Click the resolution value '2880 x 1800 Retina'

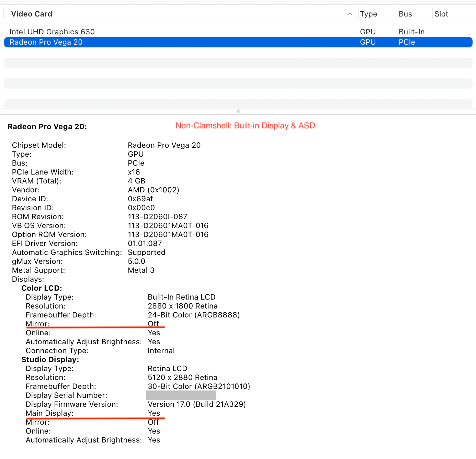click(x=183, y=306)
